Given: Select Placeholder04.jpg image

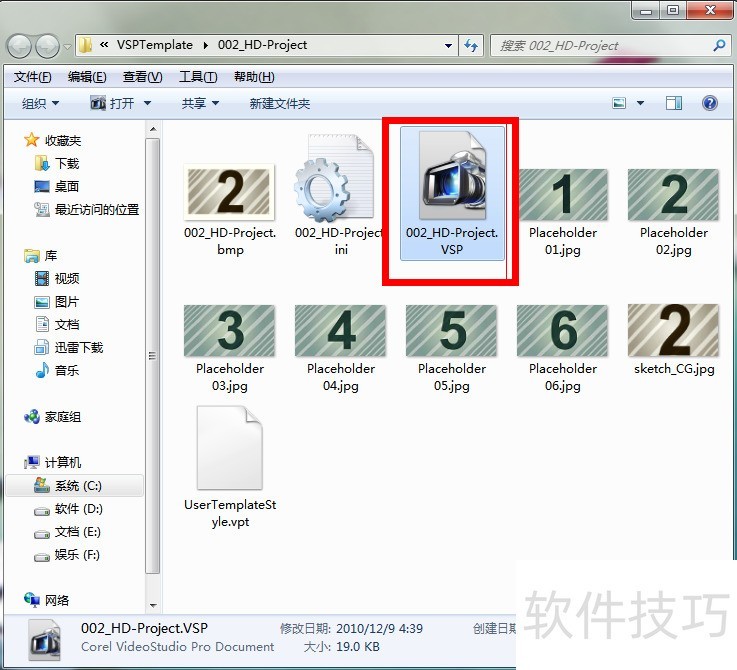Looking at the screenshot, I should coord(340,348).
